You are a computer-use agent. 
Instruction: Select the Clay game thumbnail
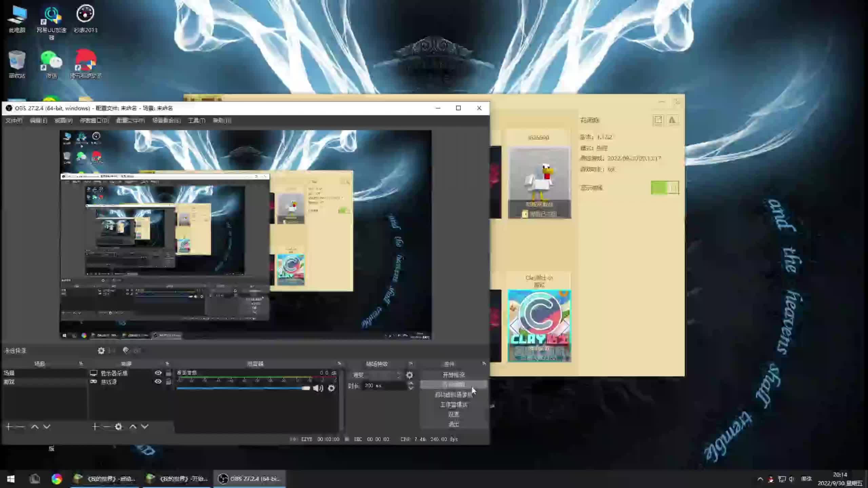(x=539, y=326)
